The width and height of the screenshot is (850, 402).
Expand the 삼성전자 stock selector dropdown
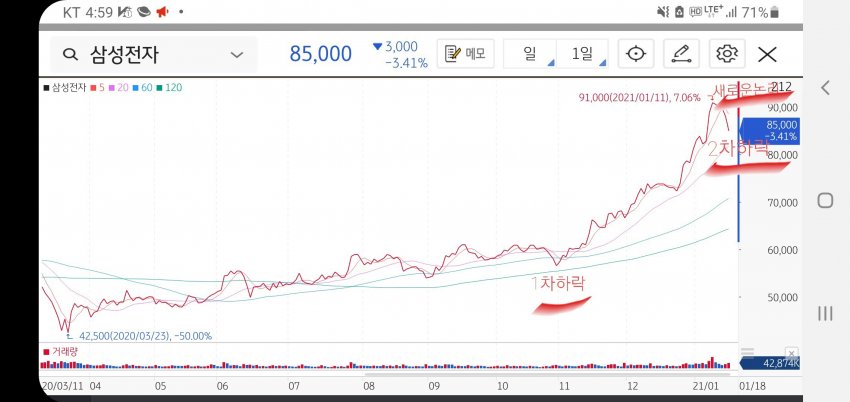click(237, 54)
